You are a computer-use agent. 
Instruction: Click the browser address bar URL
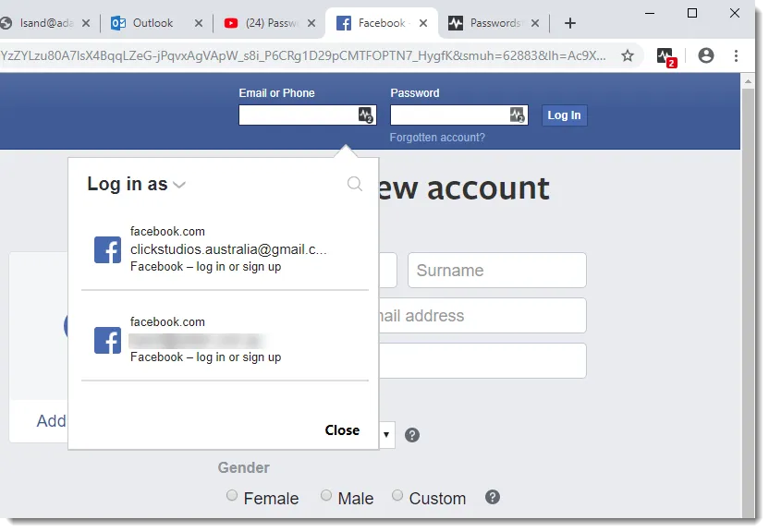[304, 55]
